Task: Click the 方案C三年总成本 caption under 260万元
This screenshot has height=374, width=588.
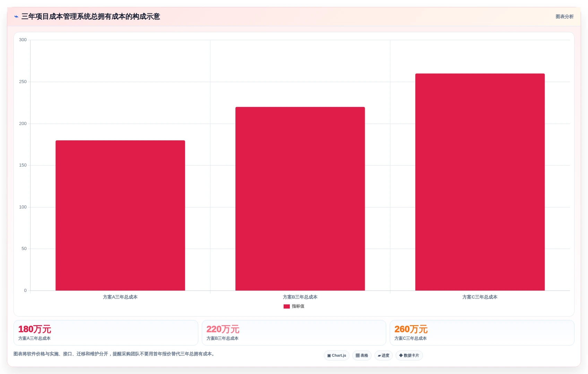Action: (x=410, y=338)
